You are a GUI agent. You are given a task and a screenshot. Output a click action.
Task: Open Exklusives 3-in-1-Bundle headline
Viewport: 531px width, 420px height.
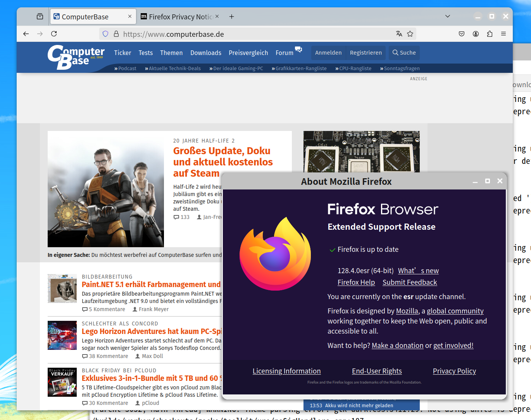pos(152,378)
